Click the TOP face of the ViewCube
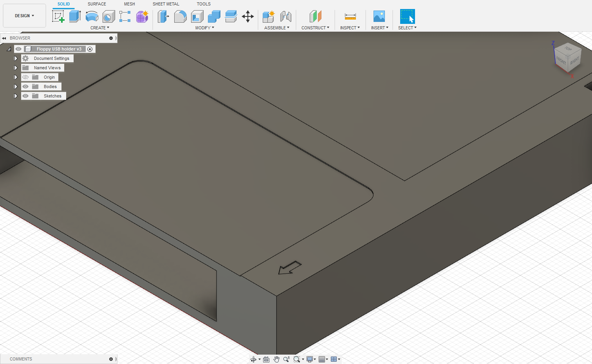 (x=568, y=49)
